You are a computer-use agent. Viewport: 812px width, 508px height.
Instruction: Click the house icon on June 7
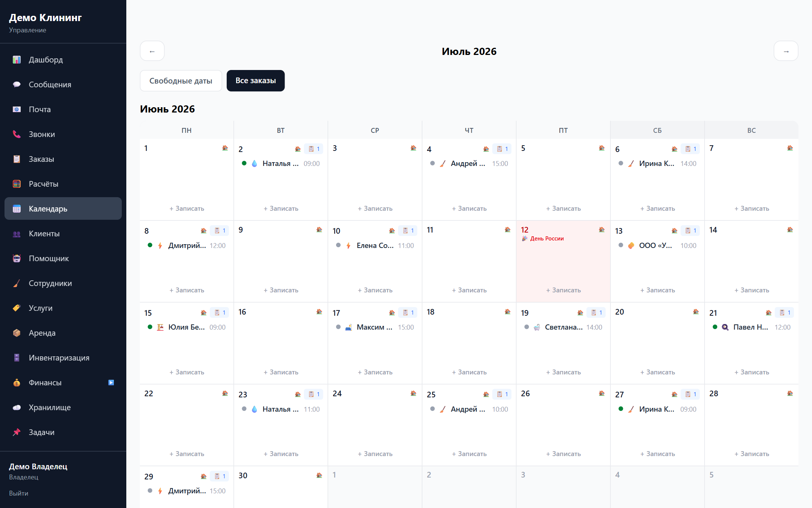click(x=790, y=148)
